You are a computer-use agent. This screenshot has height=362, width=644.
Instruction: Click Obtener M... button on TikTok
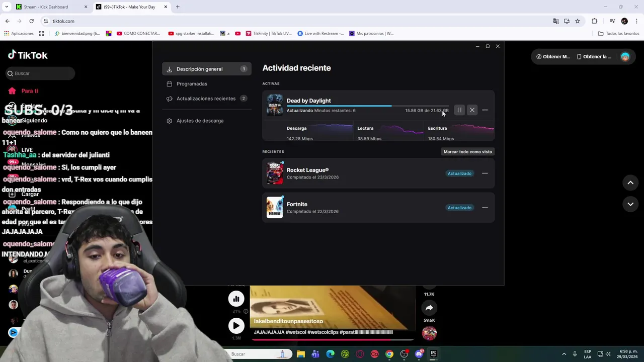coord(553,57)
